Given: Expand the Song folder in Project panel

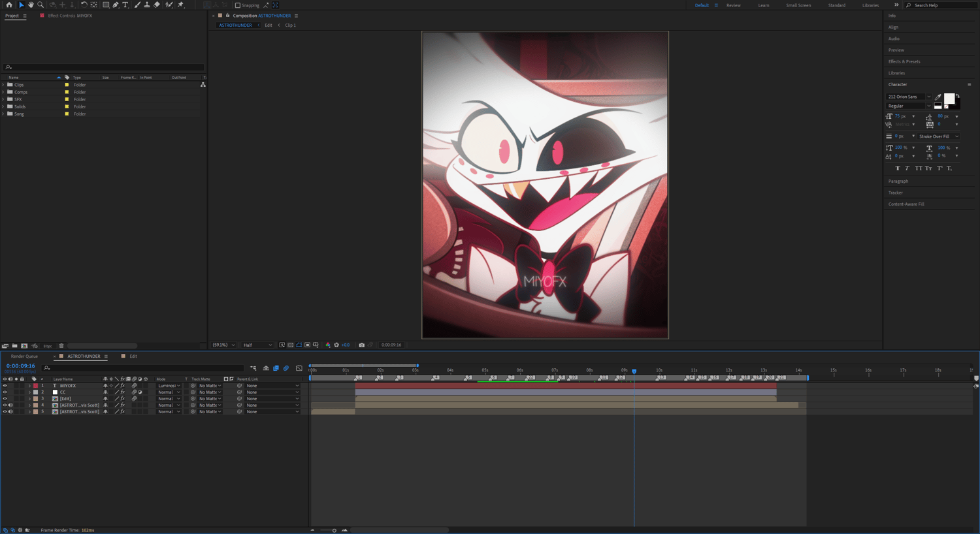Looking at the screenshot, I should pos(3,114).
